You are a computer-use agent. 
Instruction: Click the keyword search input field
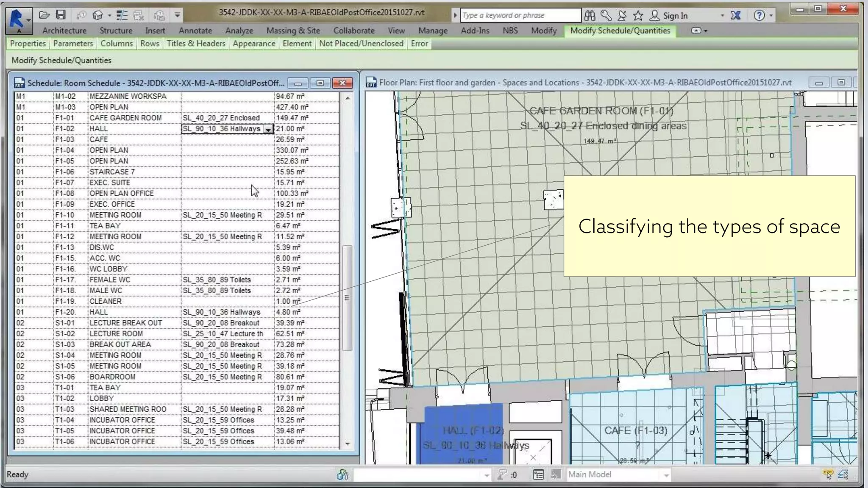pyautogui.click(x=520, y=15)
